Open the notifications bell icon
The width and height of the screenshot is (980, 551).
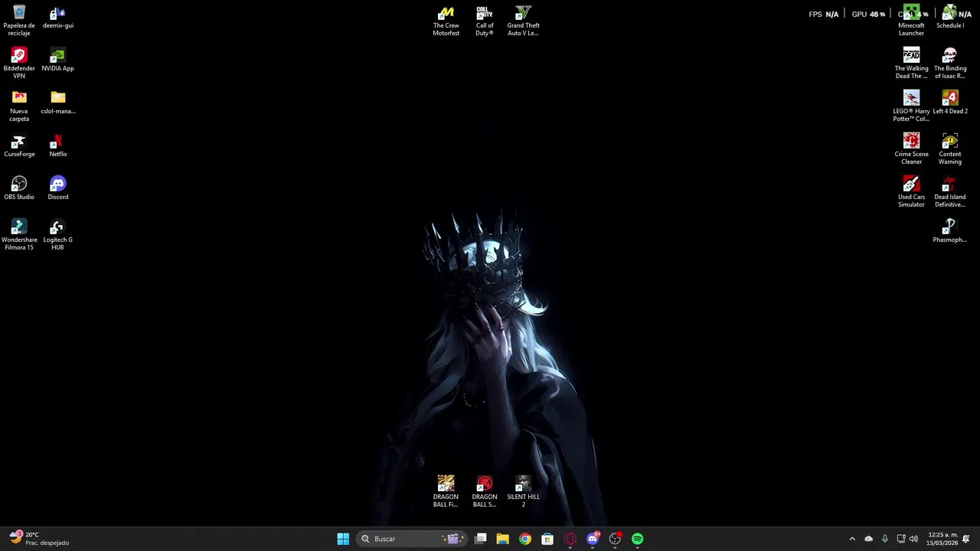click(x=966, y=539)
